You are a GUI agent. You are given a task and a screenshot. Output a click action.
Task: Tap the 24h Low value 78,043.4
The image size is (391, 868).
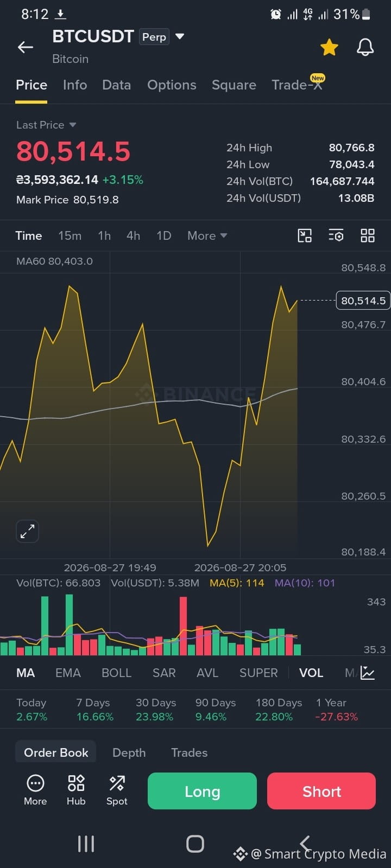pyautogui.click(x=351, y=164)
